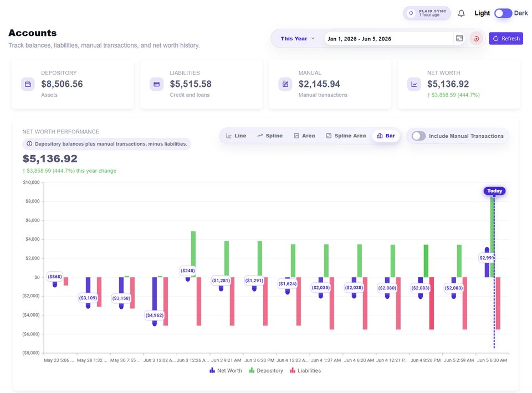Image resolution: width=532 pixels, height=393 pixels.
Task: Click the Refresh button
Action: coord(506,39)
